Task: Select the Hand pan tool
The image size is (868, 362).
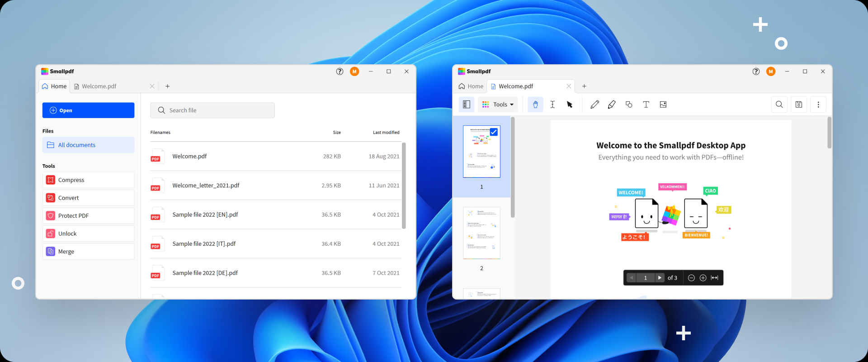Action: tap(535, 105)
